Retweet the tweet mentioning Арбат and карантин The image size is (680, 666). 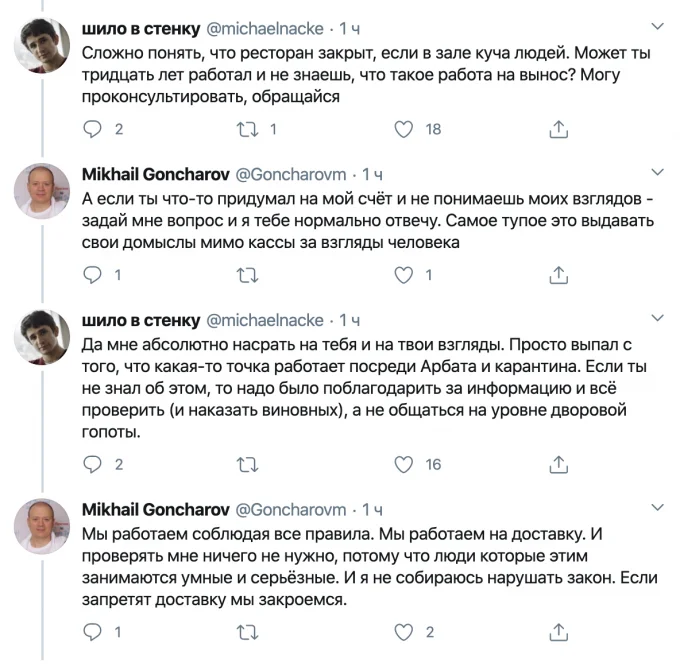coord(248,464)
